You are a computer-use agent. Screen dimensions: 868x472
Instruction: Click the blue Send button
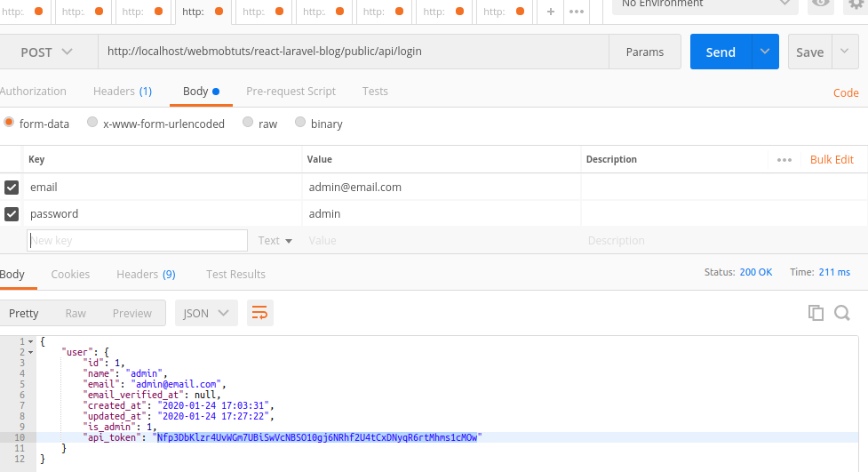(721, 52)
